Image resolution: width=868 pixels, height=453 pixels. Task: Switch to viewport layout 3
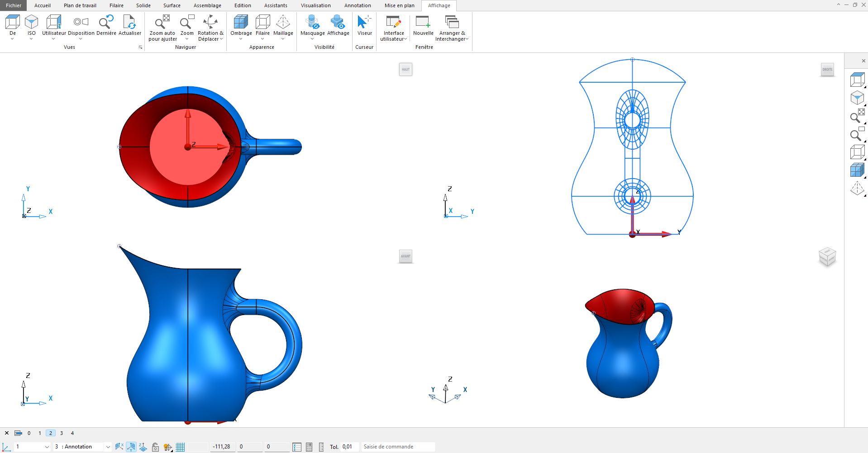[62, 433]
